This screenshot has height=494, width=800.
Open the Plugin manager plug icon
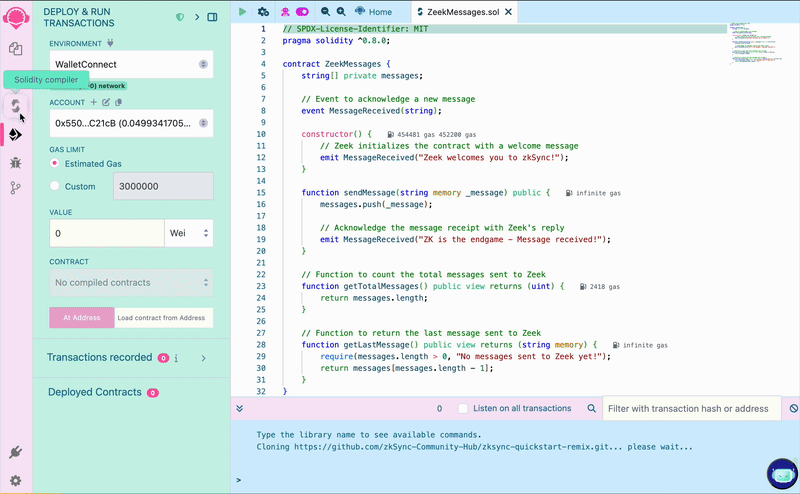click(x=16, y=452)
